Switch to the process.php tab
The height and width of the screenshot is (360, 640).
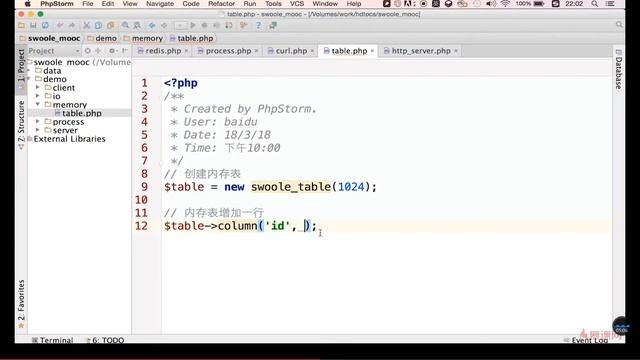click(x=228, y=51)
